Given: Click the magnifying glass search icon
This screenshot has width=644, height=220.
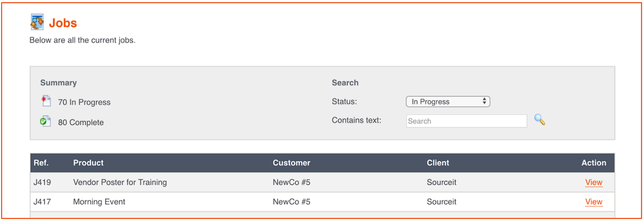Looking at the screenshot, I should (539, 120).
